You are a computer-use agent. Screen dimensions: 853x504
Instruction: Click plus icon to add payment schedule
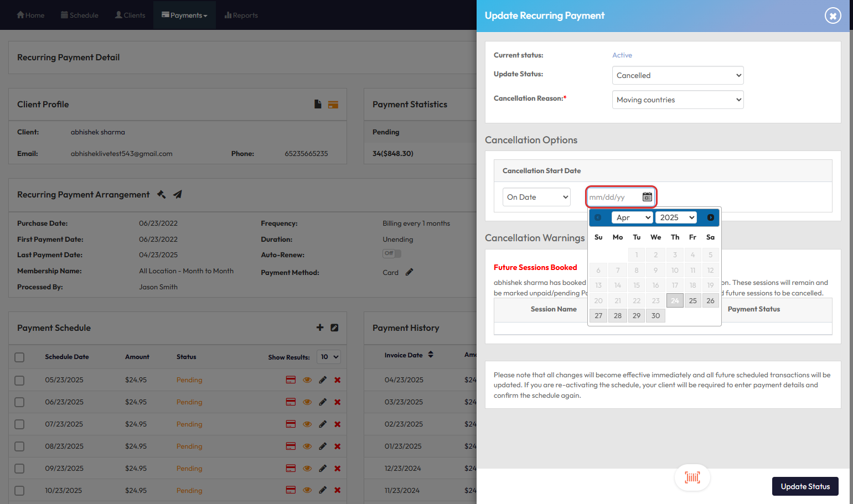tap(320, 328)
